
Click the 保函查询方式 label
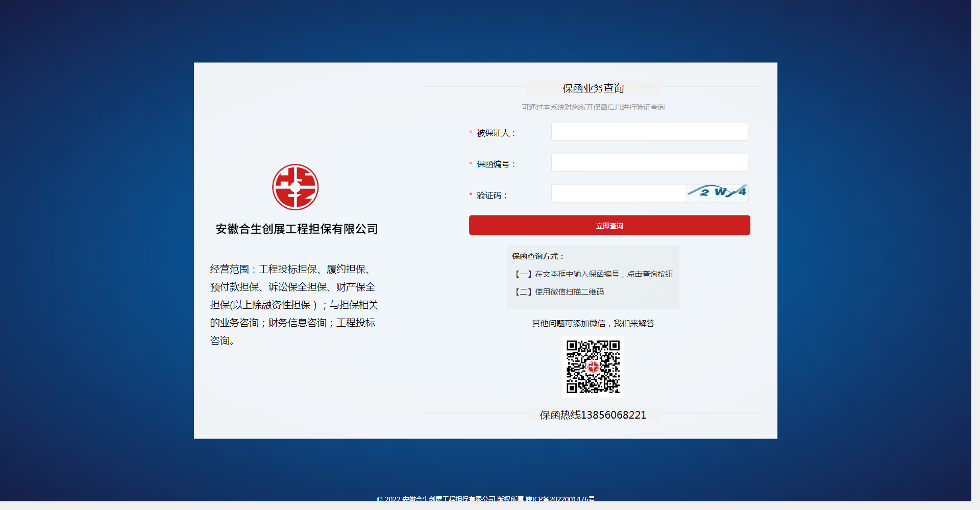(537, 256)
